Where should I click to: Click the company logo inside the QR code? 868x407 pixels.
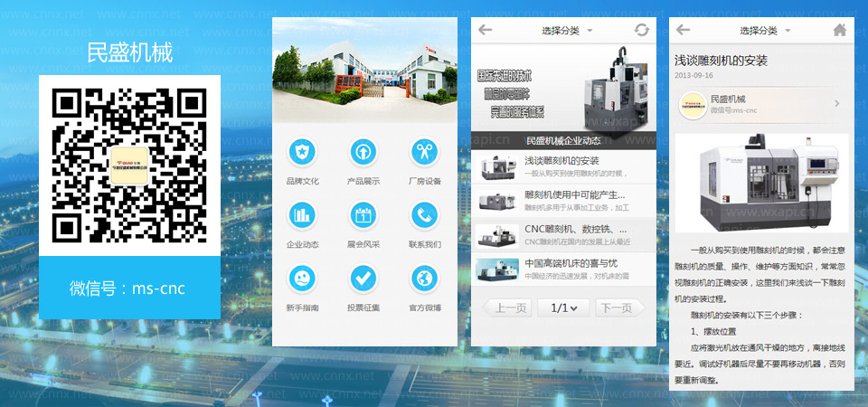129,166
